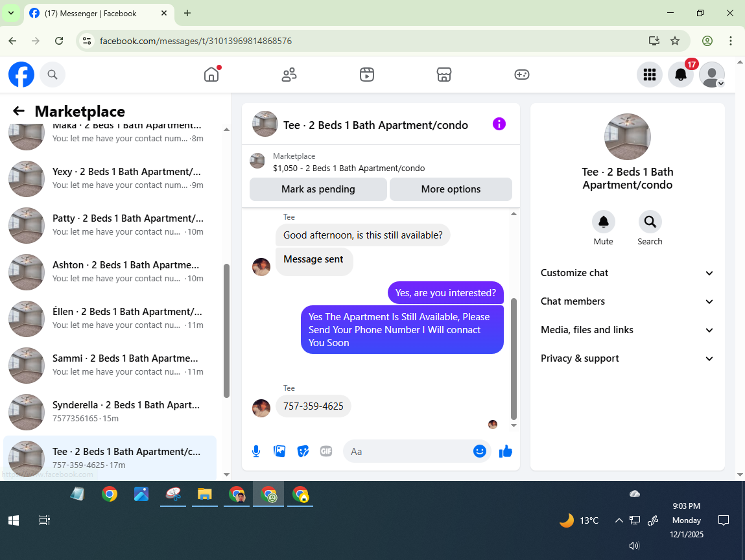The height and width of the screenshot is (560, 745).
Task: Open the Facebook logo home link
Action: pyautogui.click(x=21, y=75)
